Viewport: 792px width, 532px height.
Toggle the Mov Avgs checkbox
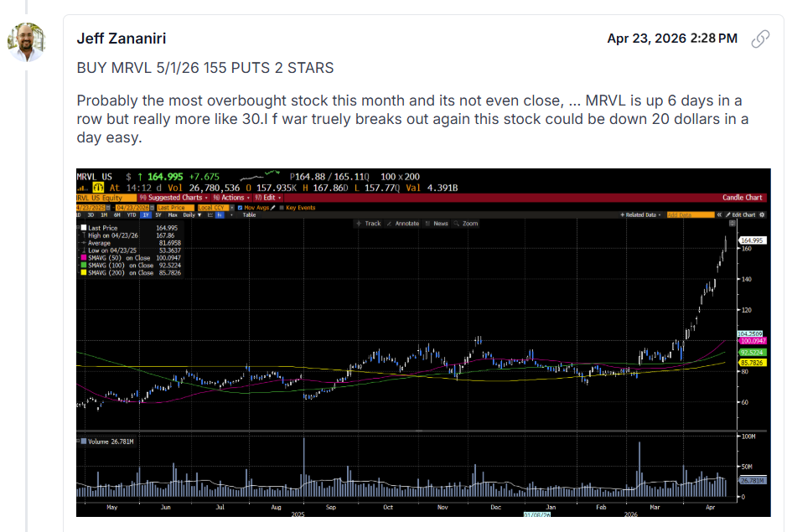point(240,208)
